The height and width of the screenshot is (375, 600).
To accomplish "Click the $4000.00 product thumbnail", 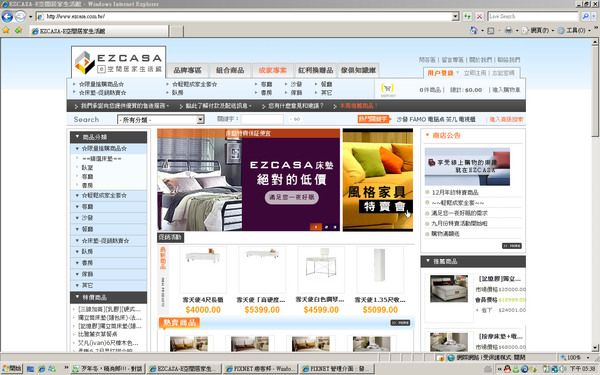I will tap(203, 270).
